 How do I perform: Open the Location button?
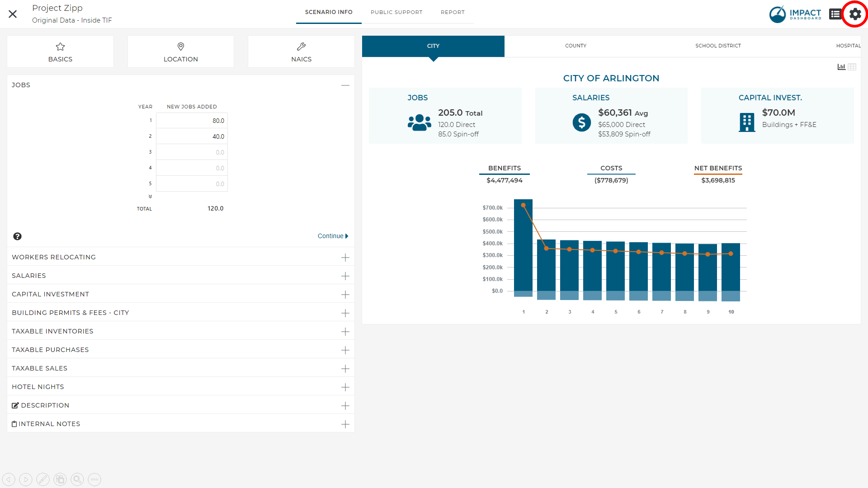181,52
